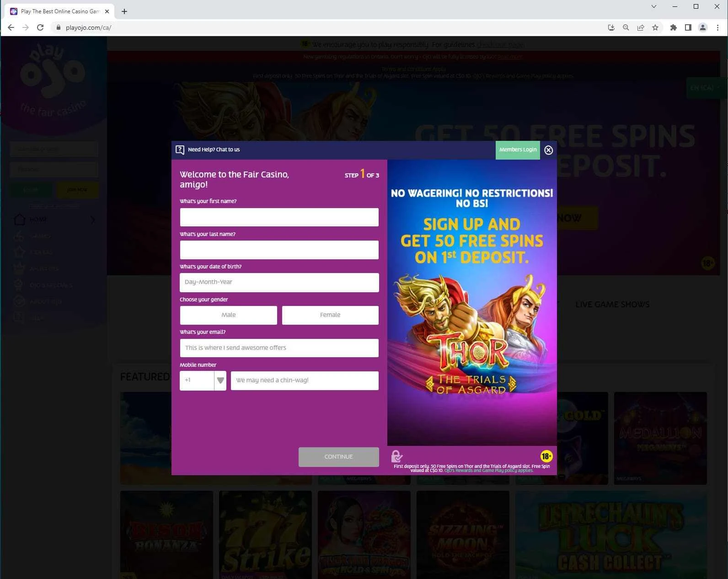Click the browser forward arrow
This screenshot has height=579, width=728.
(26, 27)
